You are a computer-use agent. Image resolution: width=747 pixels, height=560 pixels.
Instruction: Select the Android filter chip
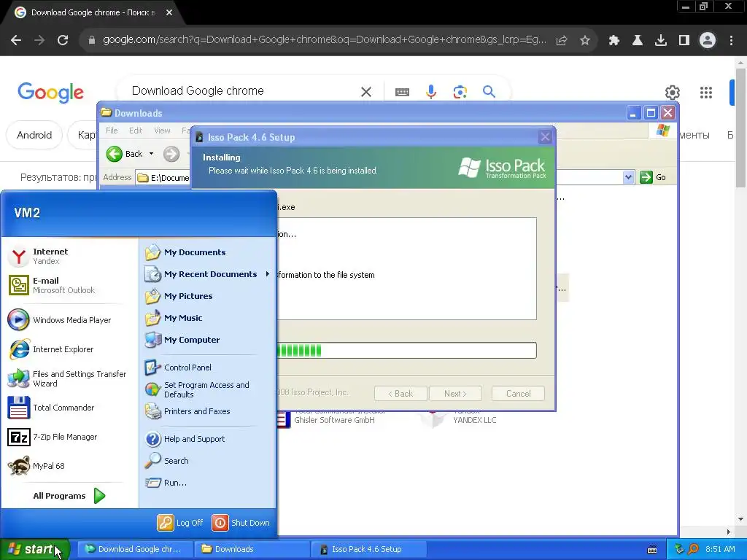click(34, 135)
